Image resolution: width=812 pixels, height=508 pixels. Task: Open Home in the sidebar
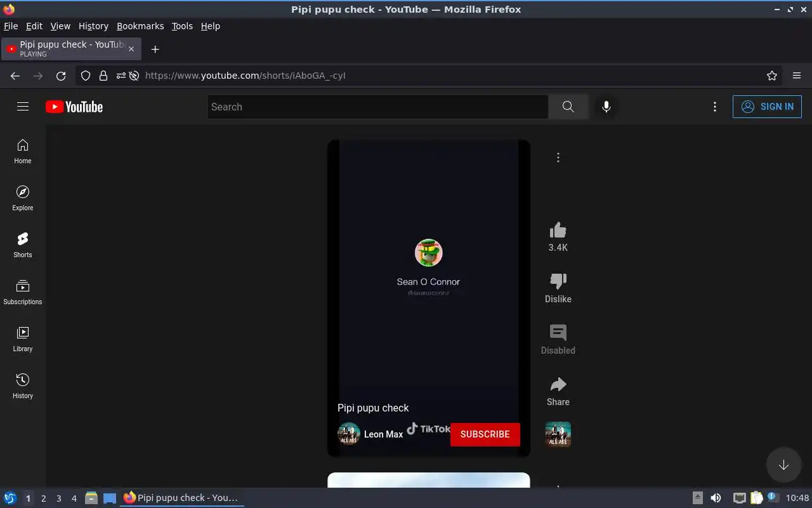click(x=23, y=152)
